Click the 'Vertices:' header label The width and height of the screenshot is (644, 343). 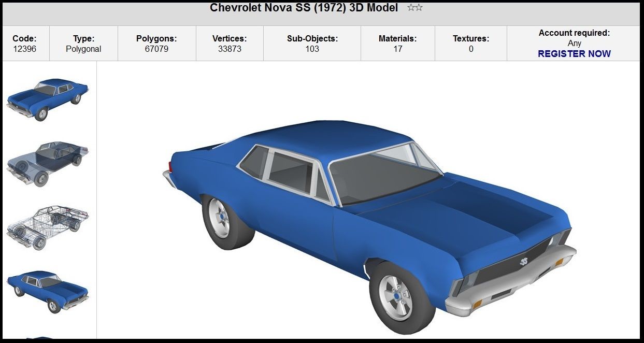230,38
